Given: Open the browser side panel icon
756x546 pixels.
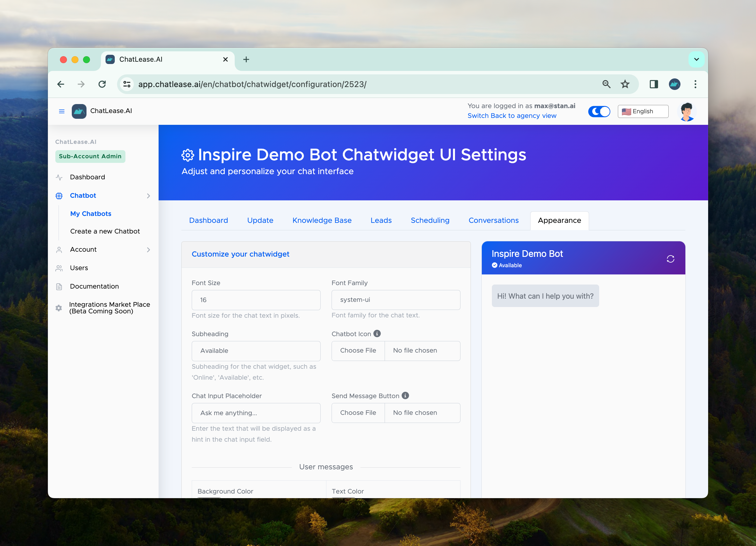Looking at the screenshot, I should coord(653,84).
